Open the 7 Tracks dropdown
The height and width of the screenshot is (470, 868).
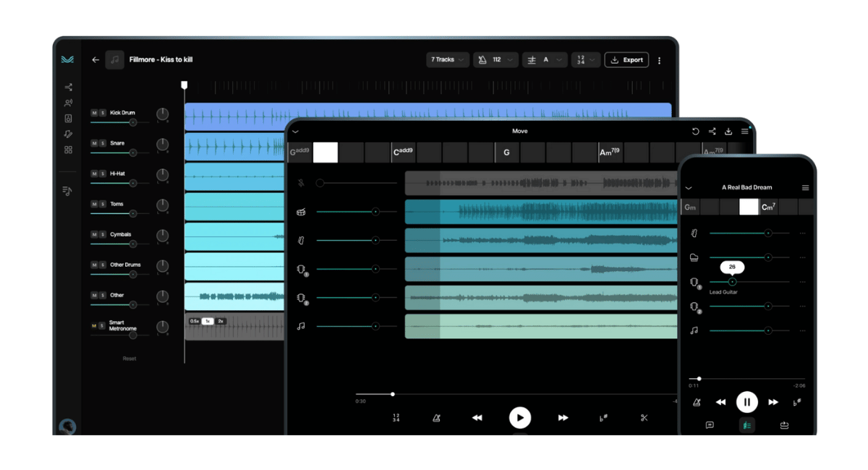tap(448, 60)
